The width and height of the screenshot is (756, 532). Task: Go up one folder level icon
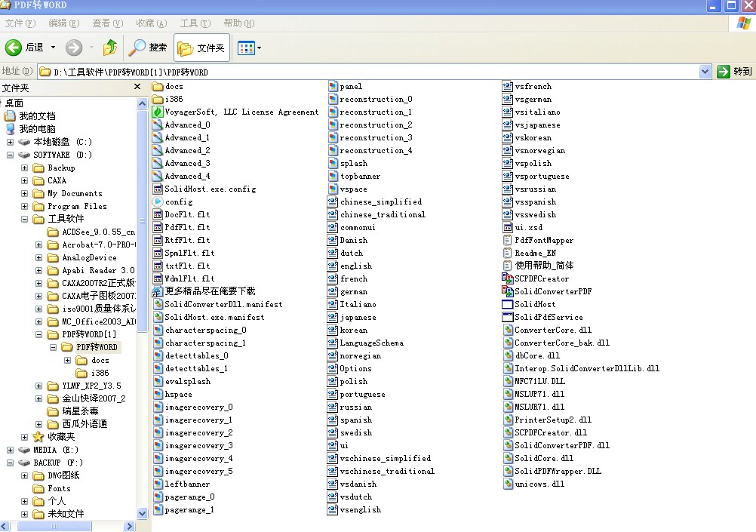110,48
